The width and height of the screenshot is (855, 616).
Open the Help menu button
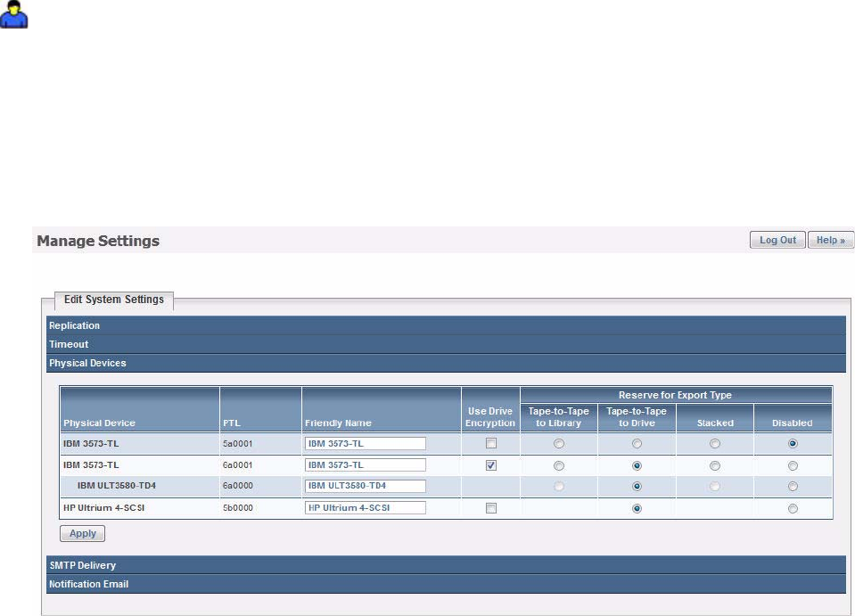point(830,240)
